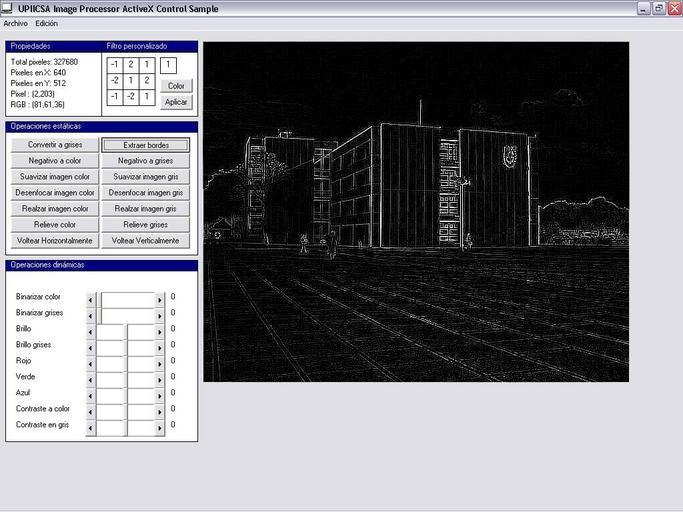This screenshot has height=512, width=683.
Task: Click right arrow of Contraste en gris slider
Action: (x=159, y=428)
